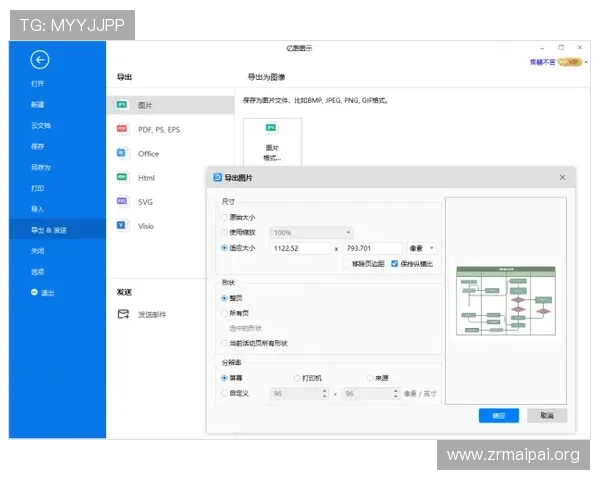Select the 使用缩放 radio button
The image size is (600, 480).
224,232
